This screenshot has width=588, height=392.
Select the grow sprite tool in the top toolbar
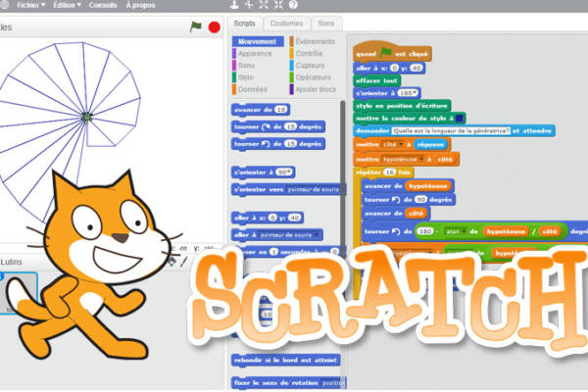click(x=264, y=5)
